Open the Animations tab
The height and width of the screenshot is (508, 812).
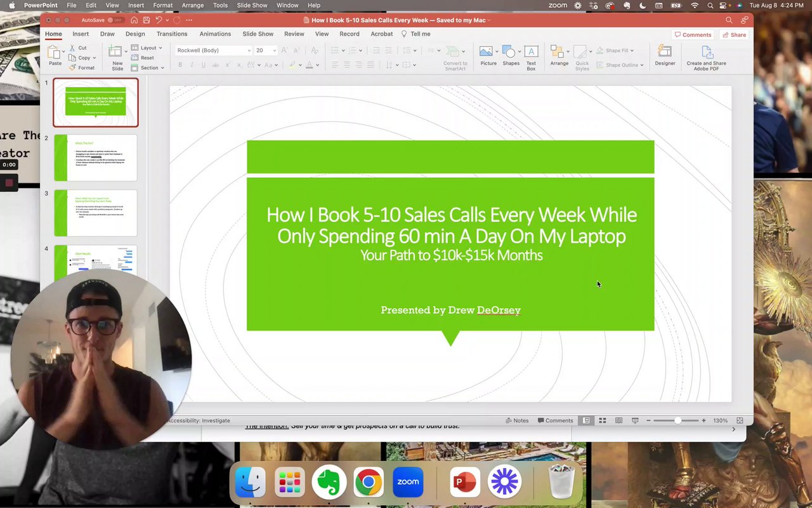click(x=215, y=34)
